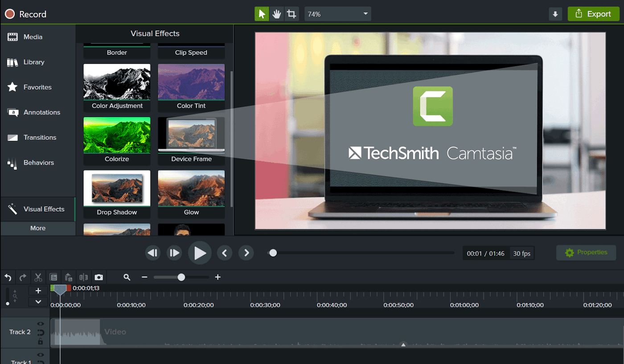The height and width of the screenshot is (364, 624).
Task: Lock Track 2 using the padlock icon
Action: [41, 341]
